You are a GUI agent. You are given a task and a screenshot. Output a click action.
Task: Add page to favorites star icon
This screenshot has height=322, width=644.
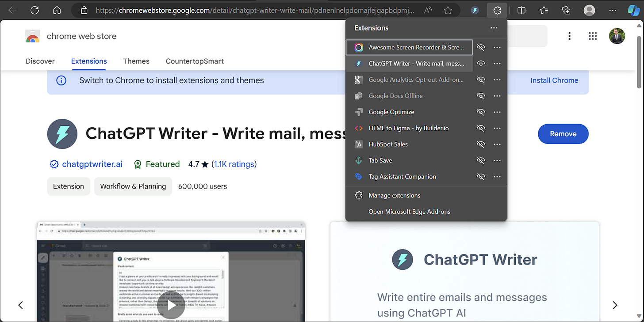[x=448, y=10]
